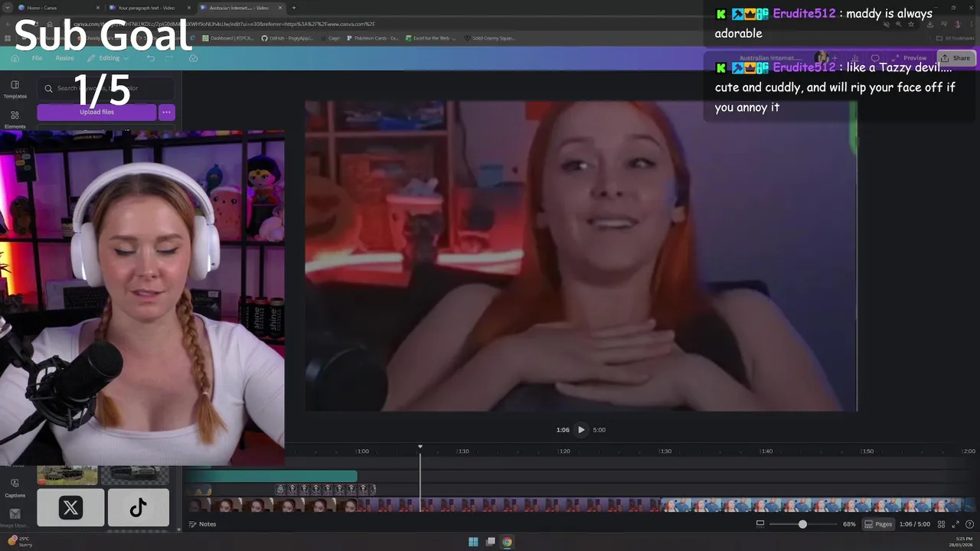Play the video preview
This screenshot has height=551, width=980.
coord(581,430)
